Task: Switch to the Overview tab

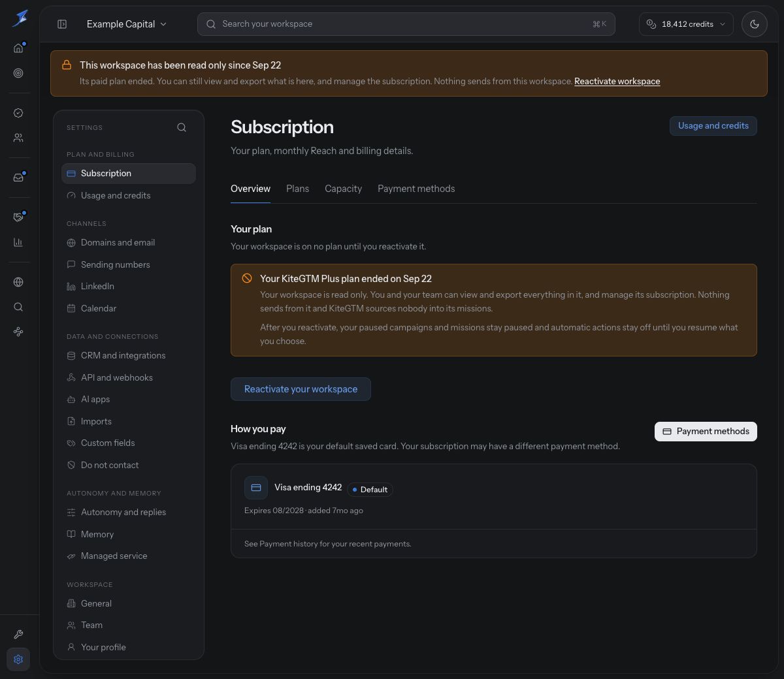Action: click(250, 189)
